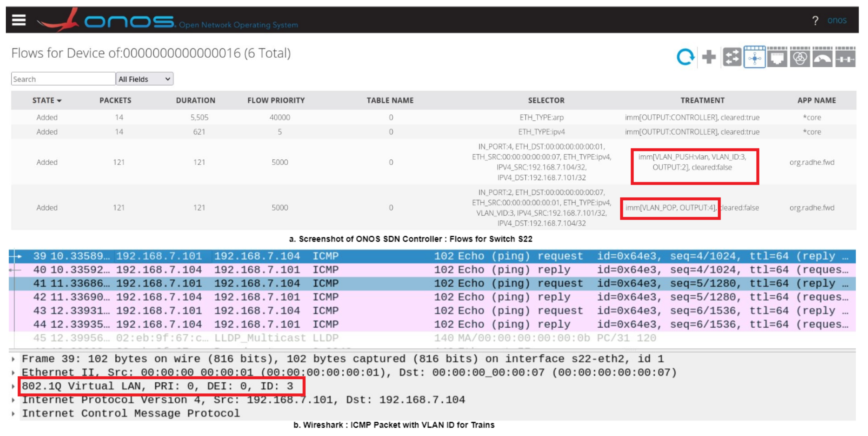The height and width of the screenshot is (436, 868).
Task: Click the question mark help icon
Action: [815, 21]
